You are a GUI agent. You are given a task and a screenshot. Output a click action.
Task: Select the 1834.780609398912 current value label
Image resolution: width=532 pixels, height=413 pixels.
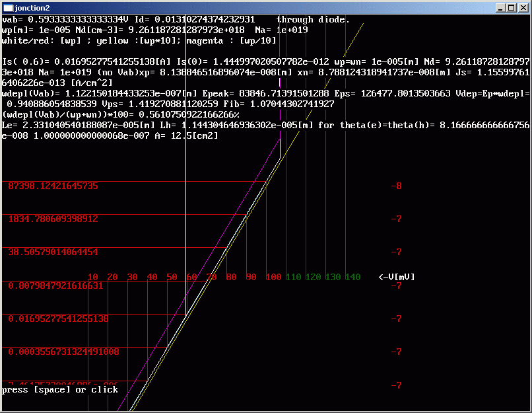[x=53, y=219]
